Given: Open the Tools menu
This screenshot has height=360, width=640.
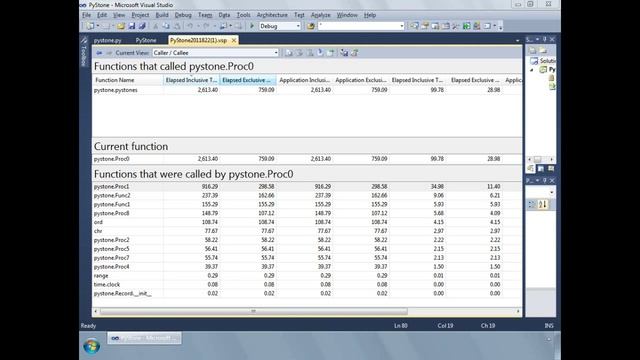Looking at the screenshot, I should (243, 15).
